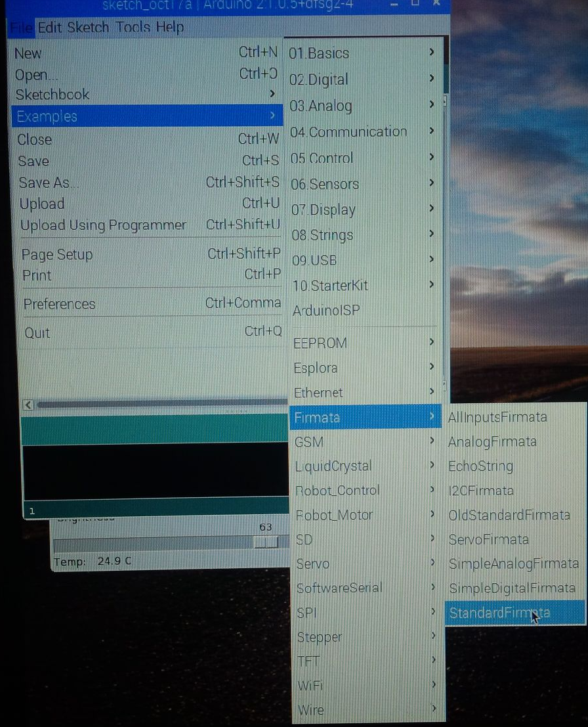The width and height of the screenshot is (588, 727).
Task: Open the AllInputsFirmata example sketch
Action: click(x=497, y=417)
